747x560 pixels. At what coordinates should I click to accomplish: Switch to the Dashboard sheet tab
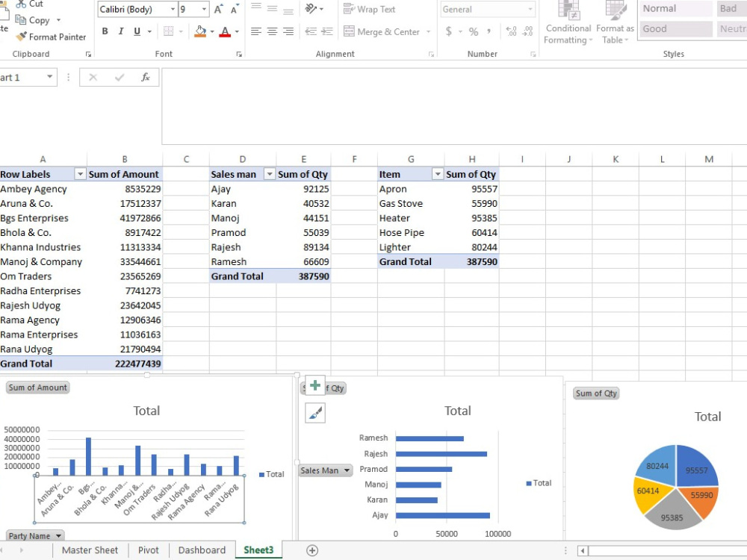pos(202,550)
